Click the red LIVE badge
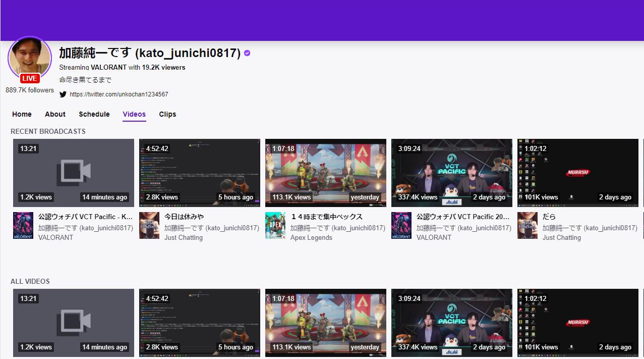 (x=30, y=78)
